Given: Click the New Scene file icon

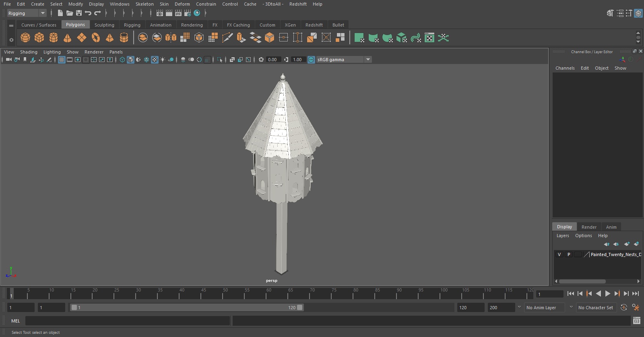Looking at the screenshot, I should coord(60,13).
